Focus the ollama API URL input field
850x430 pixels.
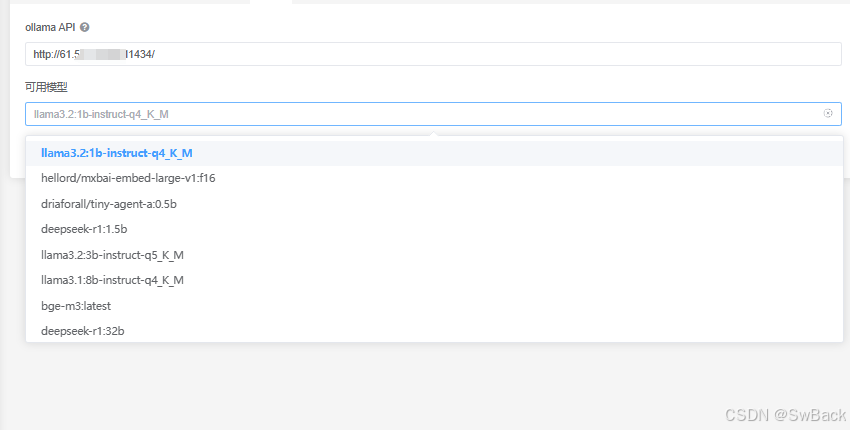(433, 54)
